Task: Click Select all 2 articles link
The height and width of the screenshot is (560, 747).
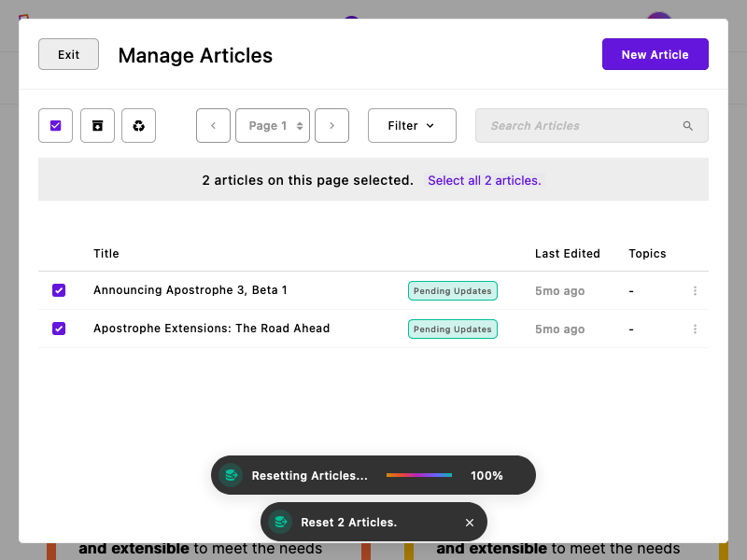Action: click(x=484, y=180)
